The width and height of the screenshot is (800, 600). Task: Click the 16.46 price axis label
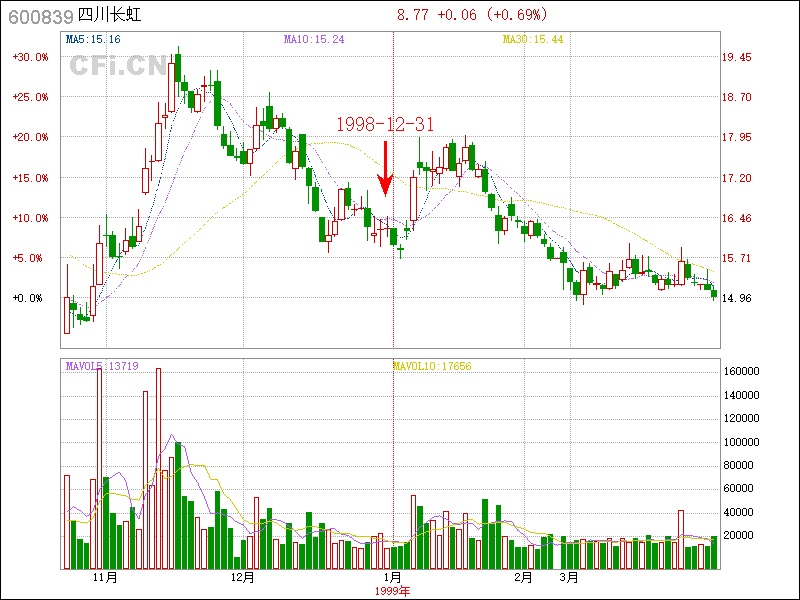pyautogui.click(x=736, y=218)
